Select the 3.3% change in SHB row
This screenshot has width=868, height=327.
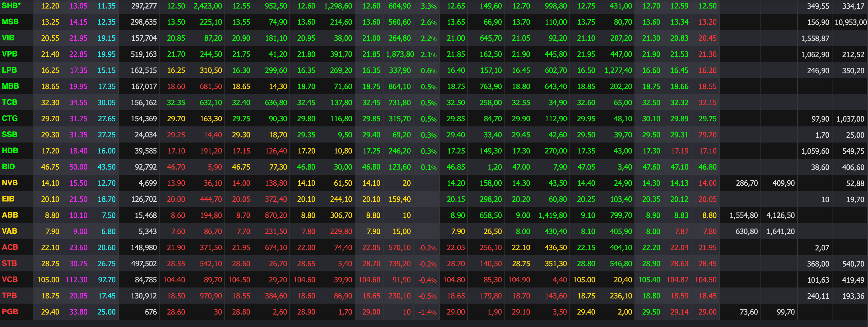429,6
